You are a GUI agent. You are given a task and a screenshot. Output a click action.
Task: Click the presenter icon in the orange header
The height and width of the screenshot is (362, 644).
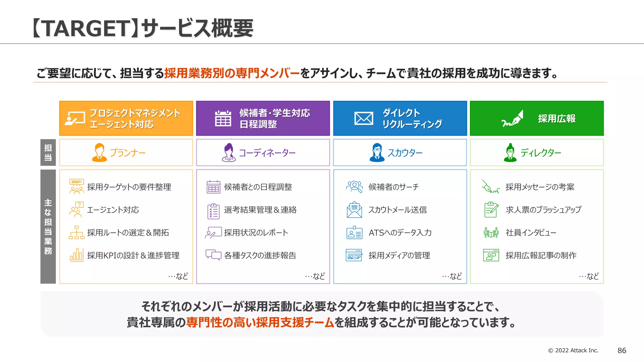(x=75, y=118)
